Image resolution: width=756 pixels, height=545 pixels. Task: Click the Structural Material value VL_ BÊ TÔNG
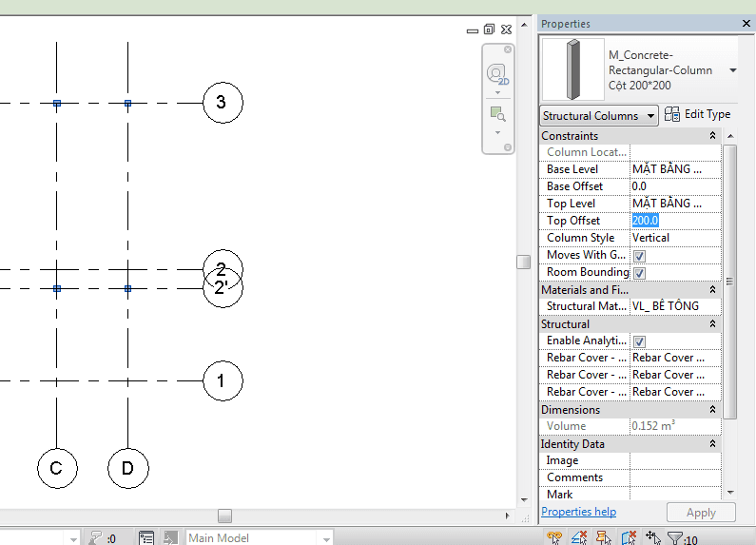tap(675, 306)
